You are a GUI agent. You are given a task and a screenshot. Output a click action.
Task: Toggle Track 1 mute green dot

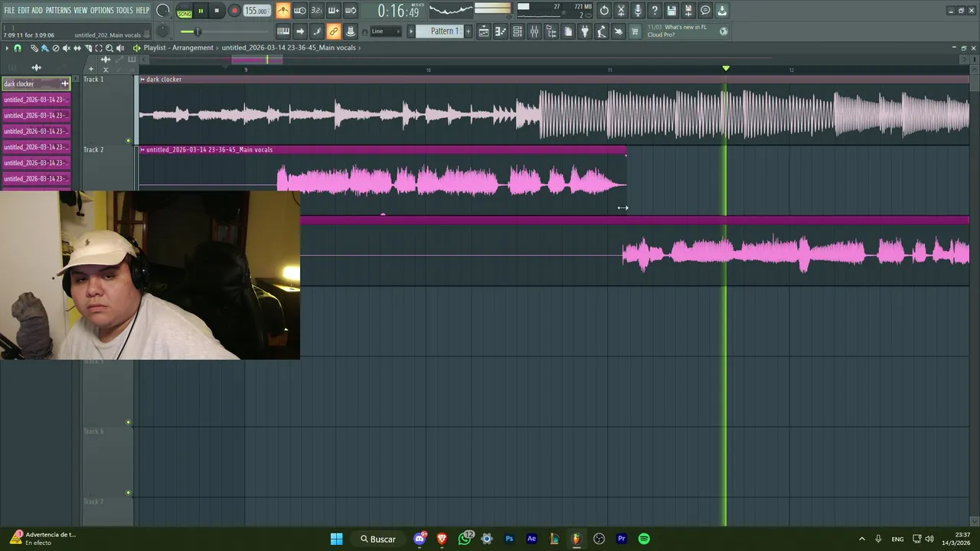tap(128, 141)
